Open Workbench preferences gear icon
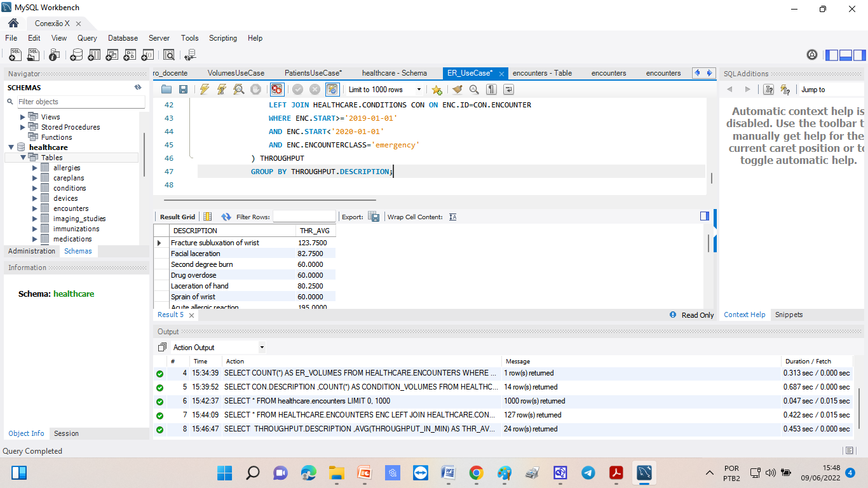868x488 pixels. pos(812,55)
